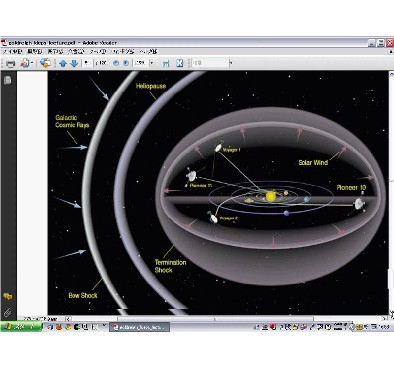Open the Help menu
The image size is (394, 368).
coord(148,52)
